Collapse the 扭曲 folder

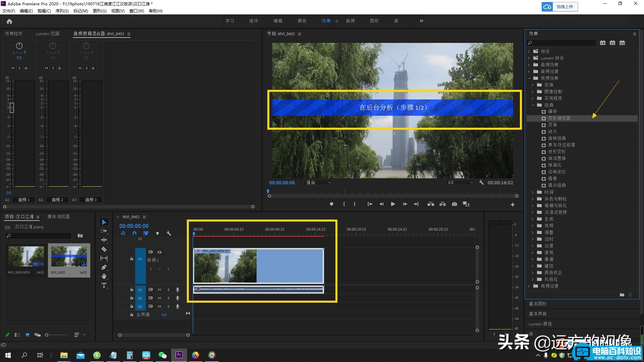click(533, 105)
